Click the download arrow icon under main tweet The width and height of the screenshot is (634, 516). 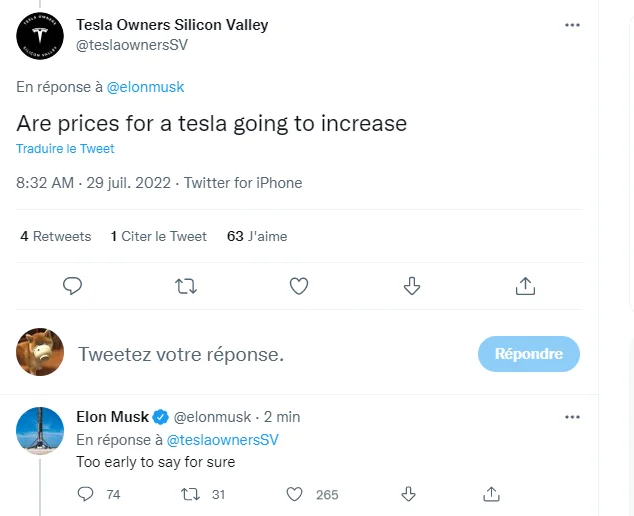pos(411,286)
